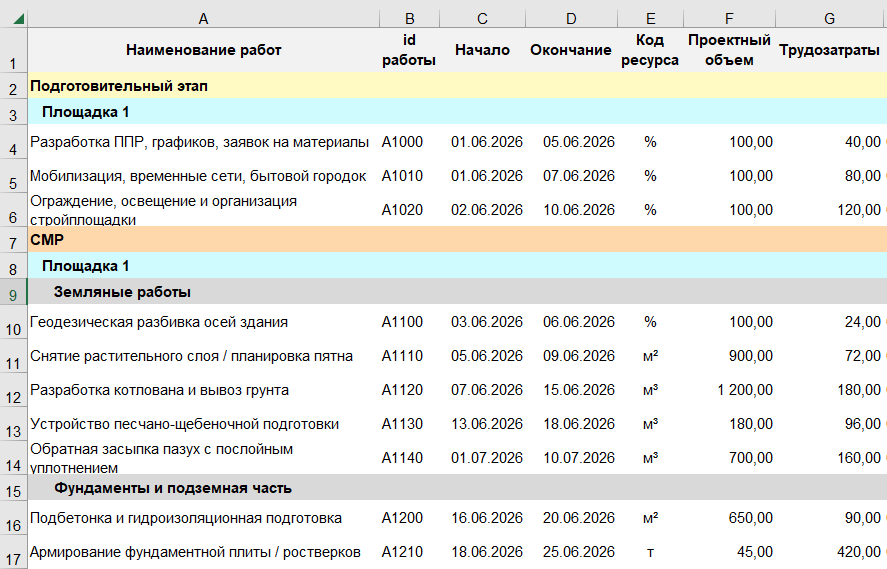
Task: Click resource code 'т' in row 17
Action: [x=651, y=552]
